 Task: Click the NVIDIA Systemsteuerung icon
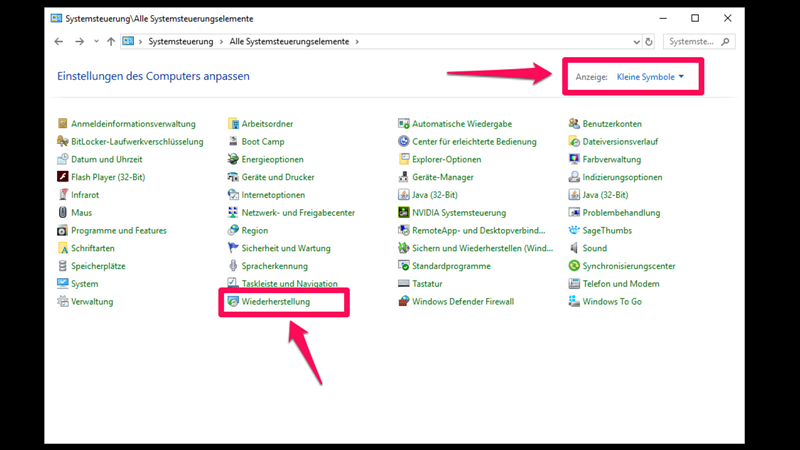(x=404, y=213)
